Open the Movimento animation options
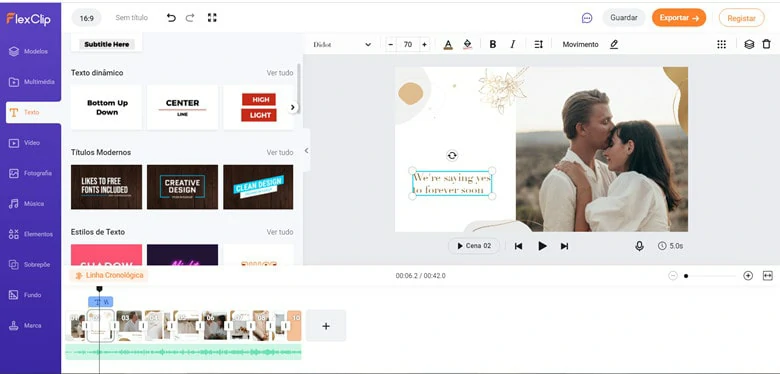The height and width of the screenshot is (374, 780). point(581,44)
